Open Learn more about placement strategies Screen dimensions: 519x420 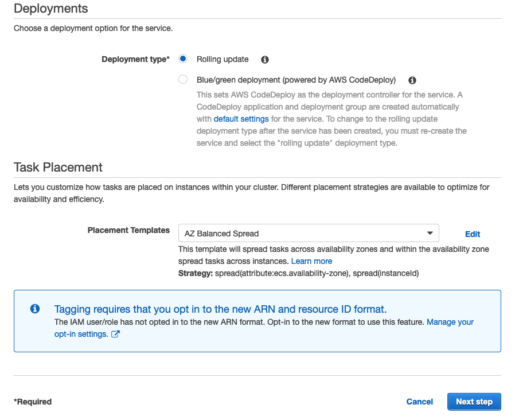[311, 261]
